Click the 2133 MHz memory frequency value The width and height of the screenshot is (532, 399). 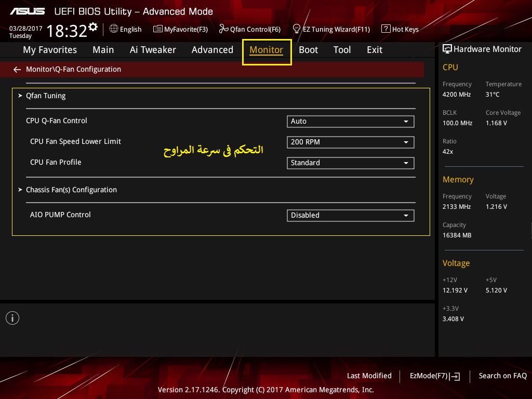click(457, 207)
